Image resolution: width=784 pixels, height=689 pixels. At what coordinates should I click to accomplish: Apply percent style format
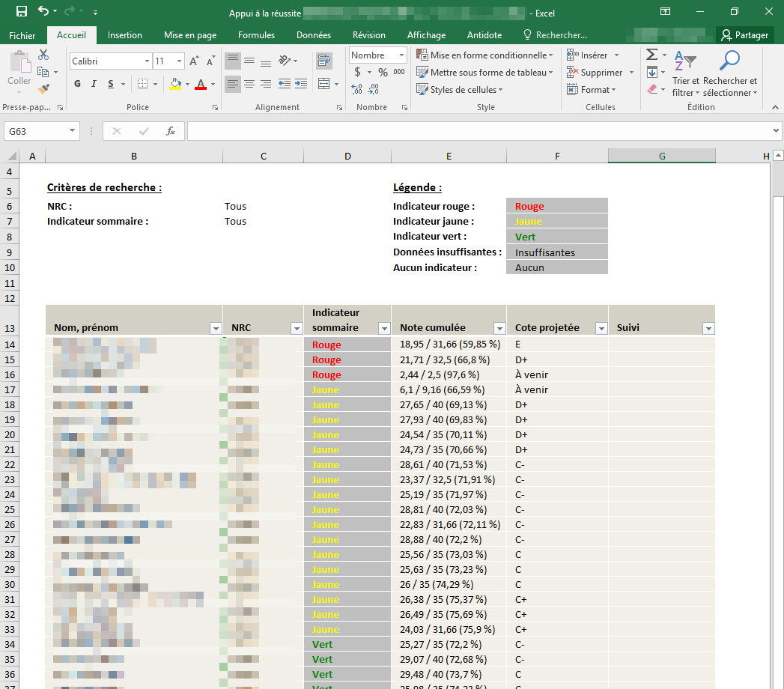[x=383, y=72]
